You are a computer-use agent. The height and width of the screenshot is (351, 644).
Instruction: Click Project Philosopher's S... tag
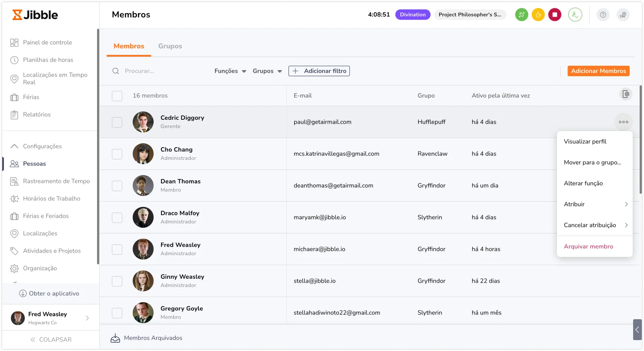[x=470, y=15]
